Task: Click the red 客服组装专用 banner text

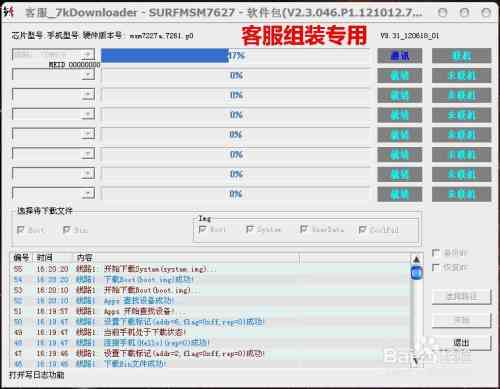Action: coord(304,35)
